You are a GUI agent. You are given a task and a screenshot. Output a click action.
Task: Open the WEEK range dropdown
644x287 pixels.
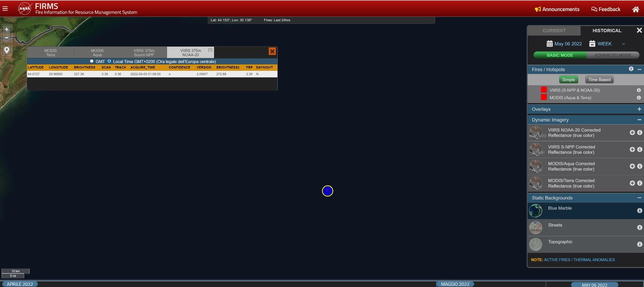[607, 44]
